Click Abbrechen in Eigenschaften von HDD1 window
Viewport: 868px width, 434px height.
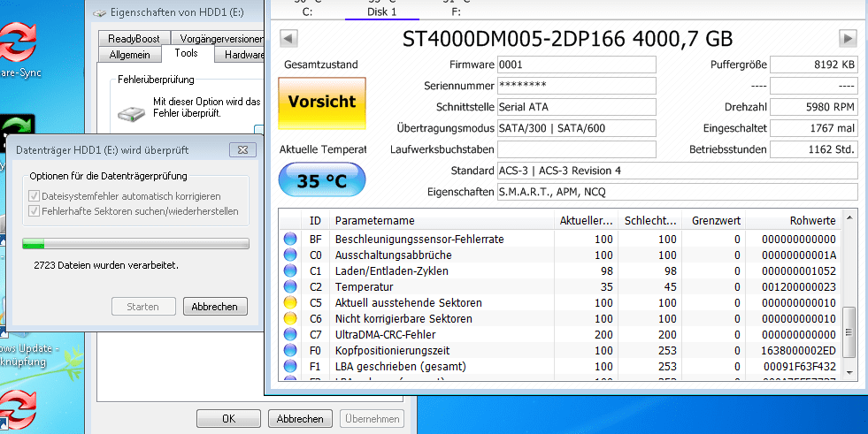(300, 419)
